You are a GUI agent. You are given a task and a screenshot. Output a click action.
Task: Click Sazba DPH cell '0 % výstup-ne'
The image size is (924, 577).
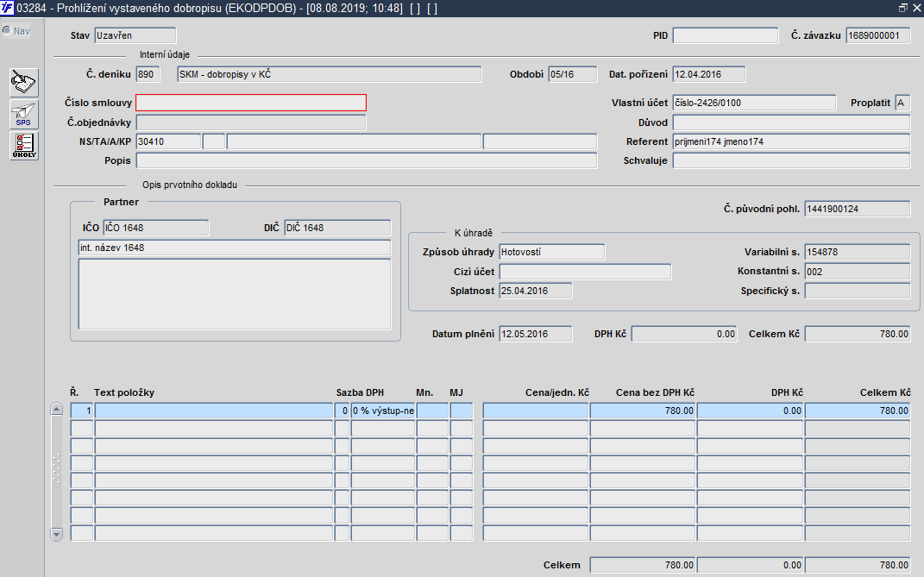pyautogui.click(x=383, y=411)
